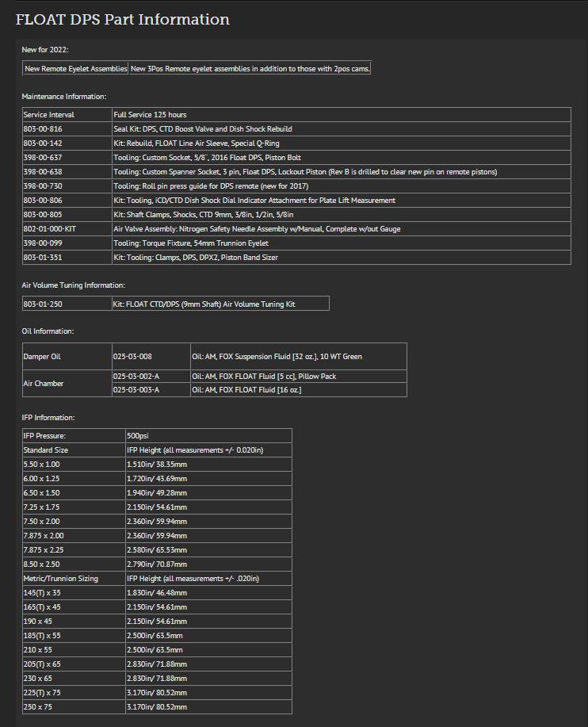Image resolution: width=588 pixels, height=727 pixels.
Task: Click the '500psi' value
Action: click(138, 436)
